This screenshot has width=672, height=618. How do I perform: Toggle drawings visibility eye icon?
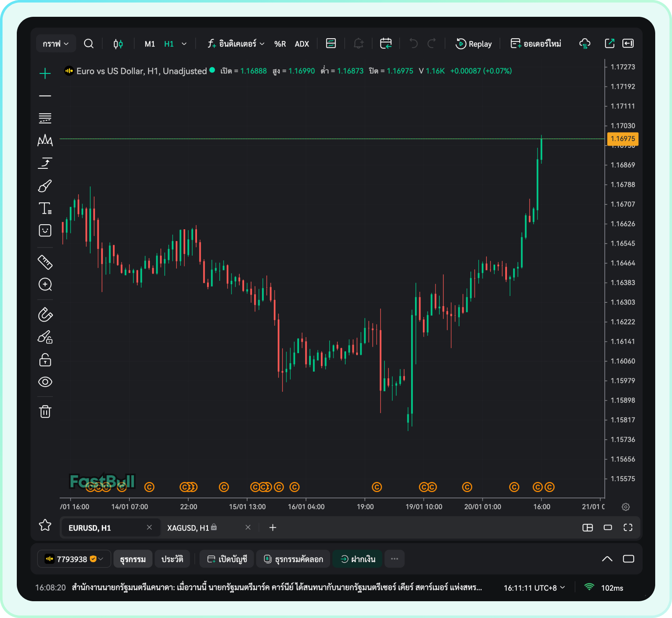coord(45,382)
